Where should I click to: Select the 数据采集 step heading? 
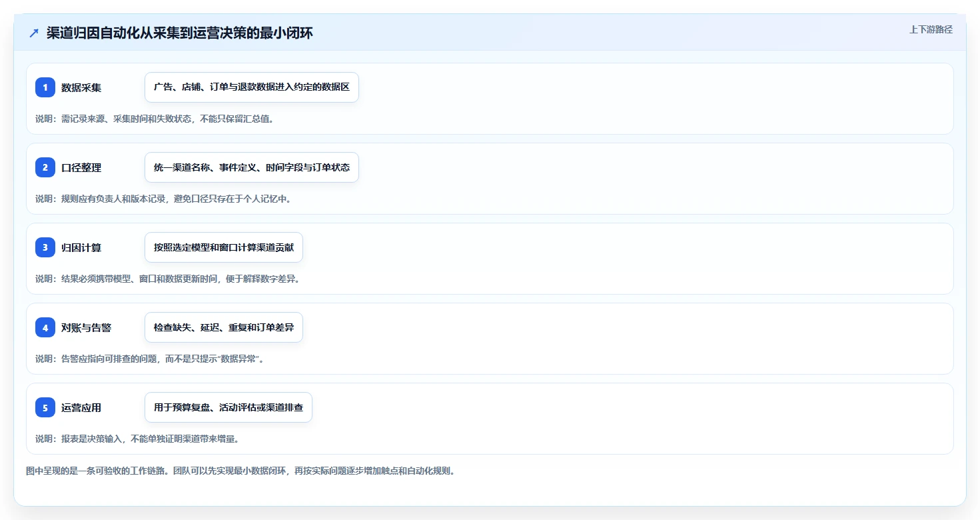[81, 87]
